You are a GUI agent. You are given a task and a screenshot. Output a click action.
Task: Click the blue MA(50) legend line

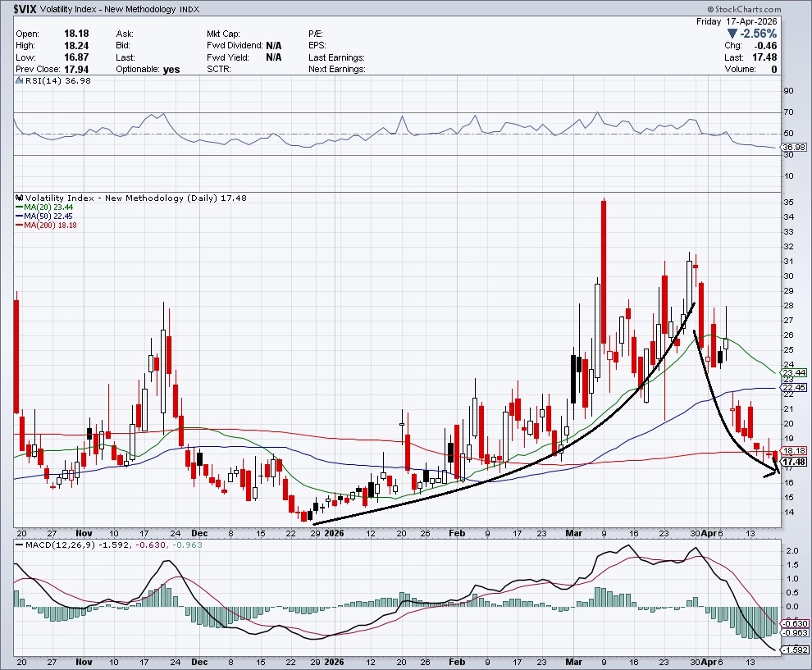[x=20, y=216]
